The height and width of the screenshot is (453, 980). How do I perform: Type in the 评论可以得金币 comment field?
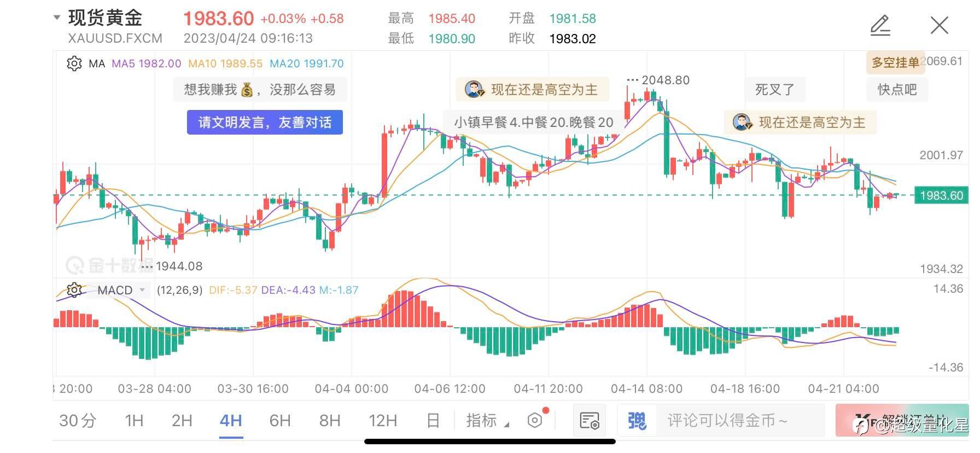coord(727,420)
